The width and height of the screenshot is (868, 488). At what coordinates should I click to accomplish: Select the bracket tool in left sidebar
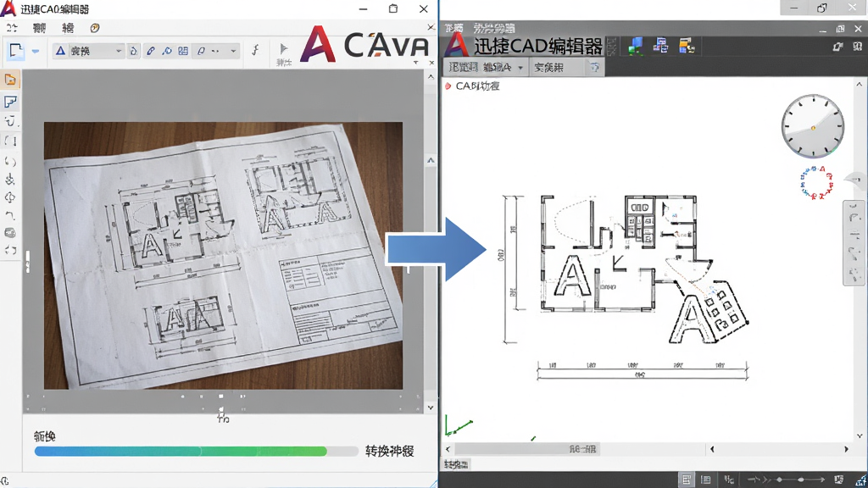click(10, 141)
